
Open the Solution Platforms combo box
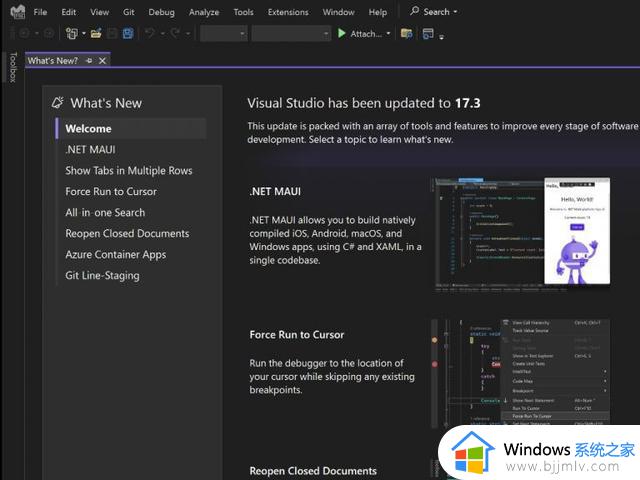(291, 33)
